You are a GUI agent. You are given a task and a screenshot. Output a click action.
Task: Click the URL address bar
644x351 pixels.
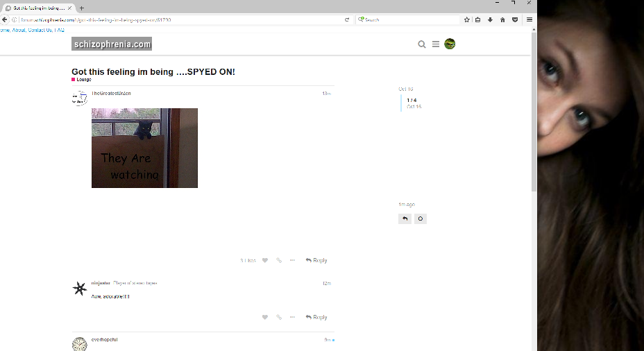(x=180, y=19)
